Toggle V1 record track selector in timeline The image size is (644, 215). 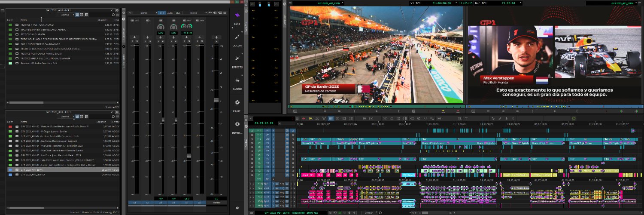[267, 175]
